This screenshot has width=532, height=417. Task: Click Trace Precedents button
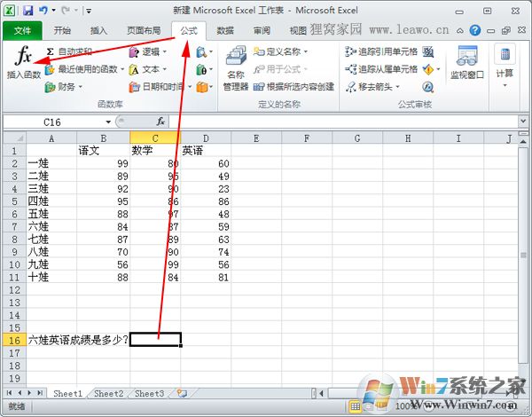tap(381, 51)
